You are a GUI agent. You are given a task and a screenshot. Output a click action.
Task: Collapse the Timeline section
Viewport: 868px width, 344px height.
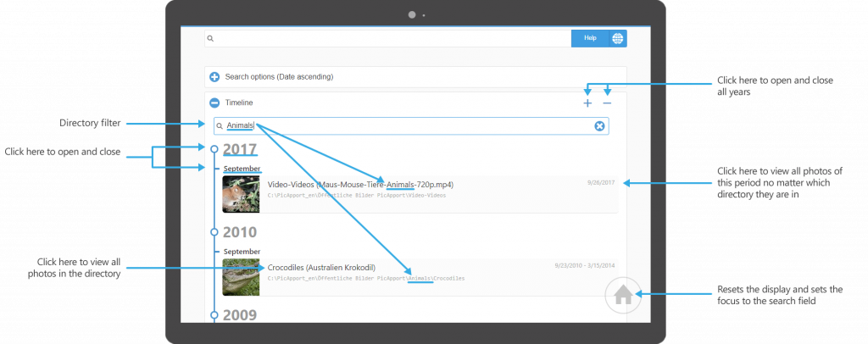pyautogui.click(x=214, y=103)
